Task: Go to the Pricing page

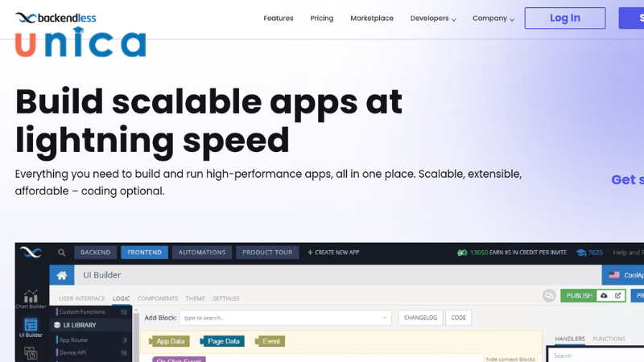Action: [x=321, y=18]
